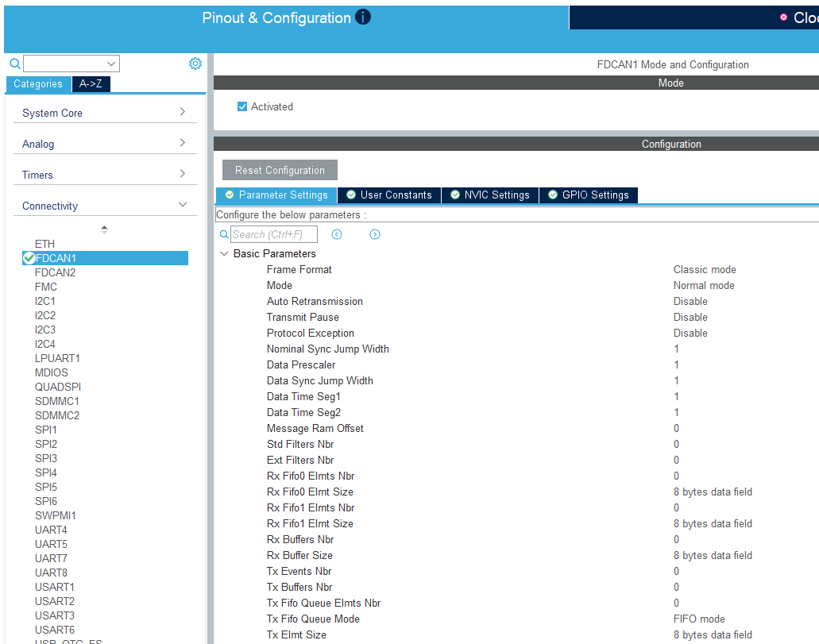819x644 pixels.
Task: Select ETH in the connectivity list
Action: [x=45, y=244]
